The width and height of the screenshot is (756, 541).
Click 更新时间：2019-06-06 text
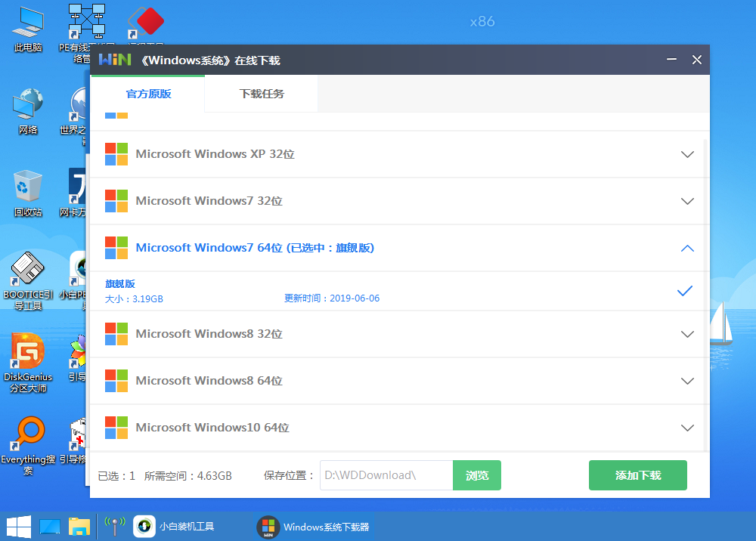click(x=332, y=298)
